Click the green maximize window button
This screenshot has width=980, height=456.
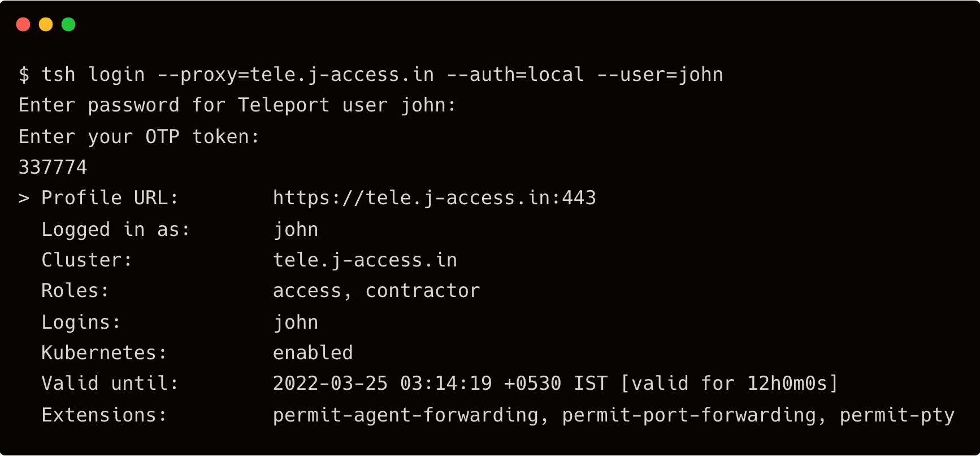tap(68, 24)
